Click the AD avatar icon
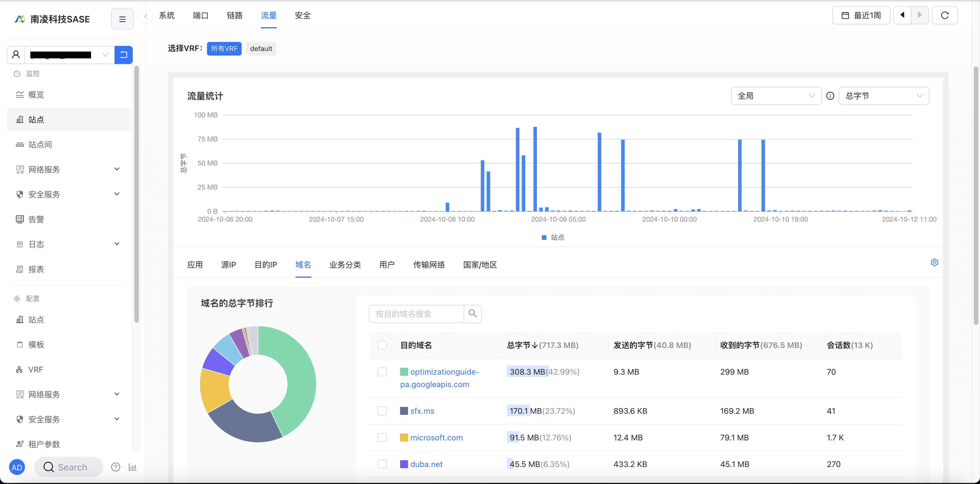980x484 pixels. (17, 467)
